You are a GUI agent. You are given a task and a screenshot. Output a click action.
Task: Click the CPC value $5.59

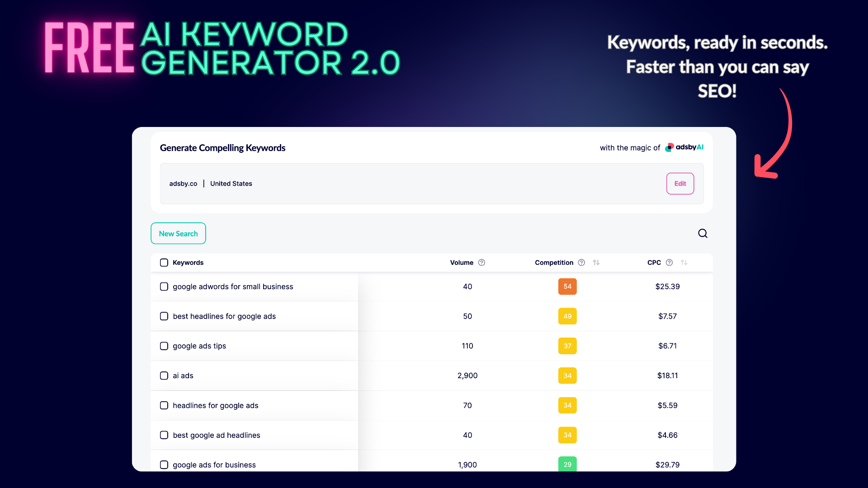click(667, 405)
